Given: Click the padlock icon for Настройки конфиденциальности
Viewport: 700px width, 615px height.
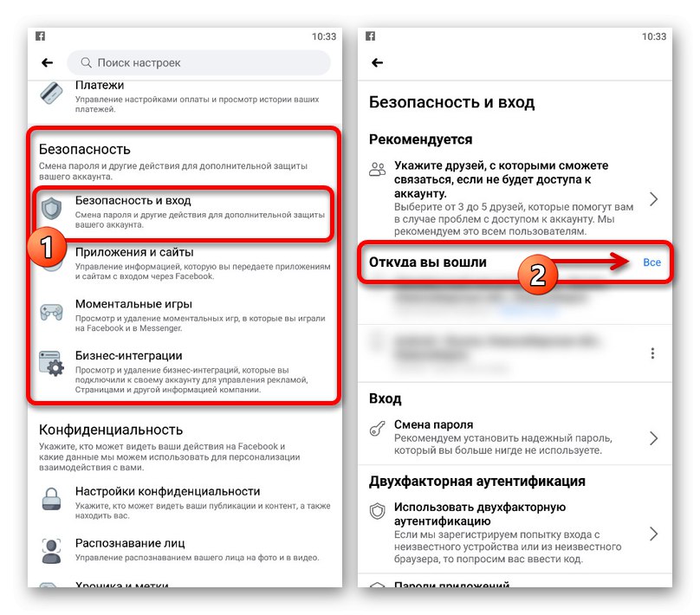Looking at the screenshot, I should [51, 499].
